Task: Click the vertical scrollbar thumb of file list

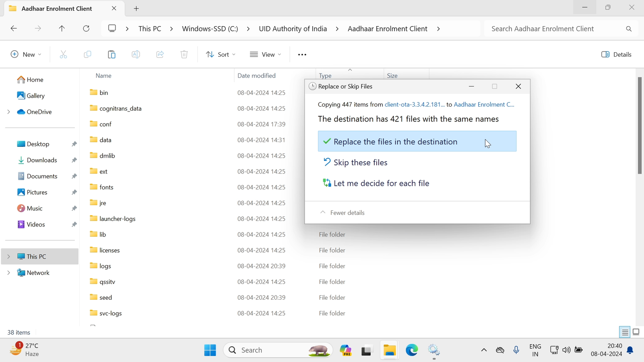Action: pyautogui.click(x=640, y=125)
